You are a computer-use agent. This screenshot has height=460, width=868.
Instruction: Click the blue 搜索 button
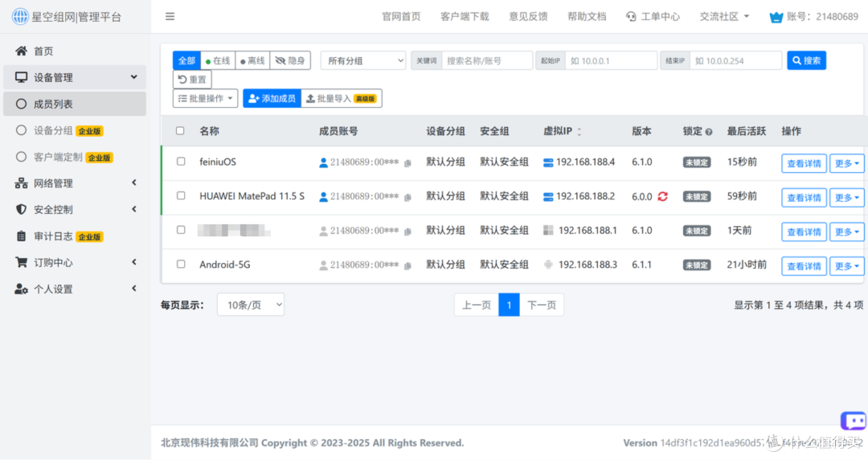click(x=807, y=60)
